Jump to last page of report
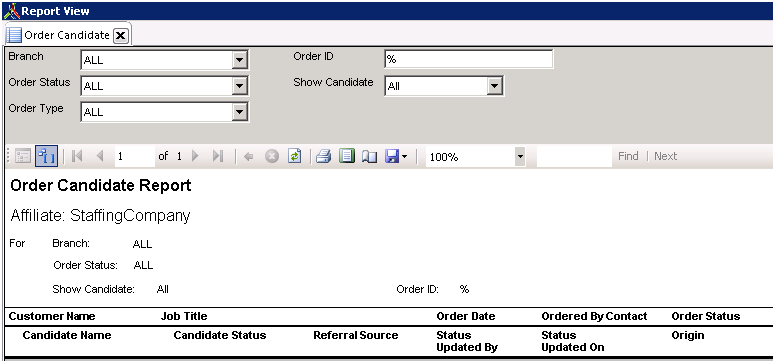Image resolution: width=773 pixels, height=361 pixels. (x=218, y=156)
